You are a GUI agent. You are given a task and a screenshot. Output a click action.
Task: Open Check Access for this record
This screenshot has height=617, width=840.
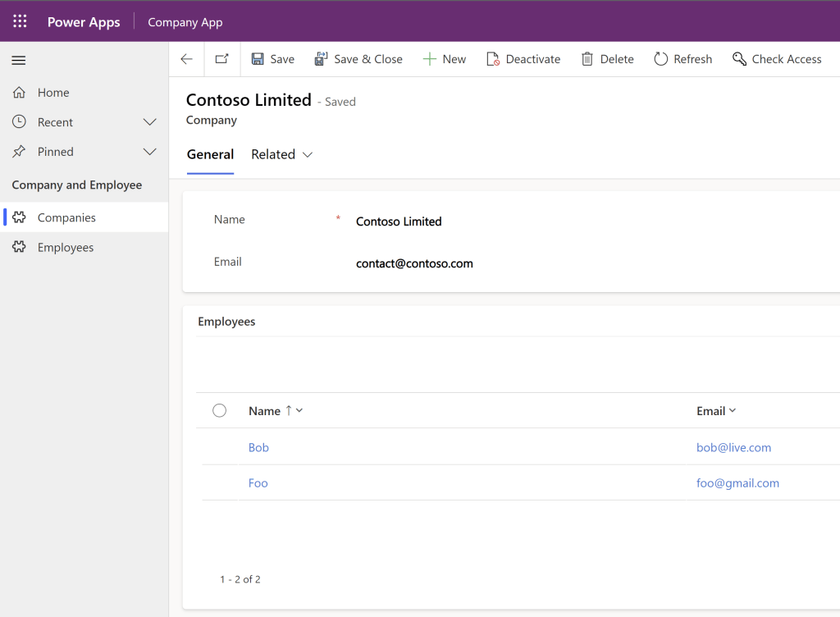coord(776,59)
